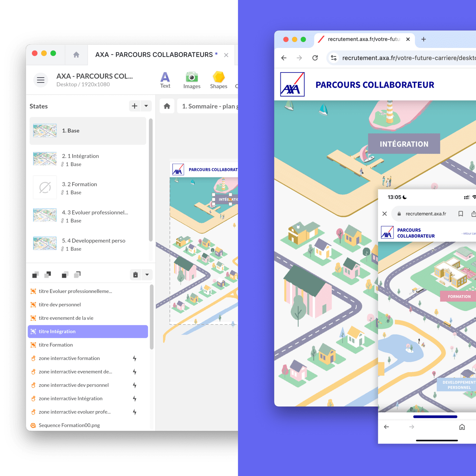Reload the page in the desktop browser
Screen dimensions: 476x476
(x=315, y=58)
